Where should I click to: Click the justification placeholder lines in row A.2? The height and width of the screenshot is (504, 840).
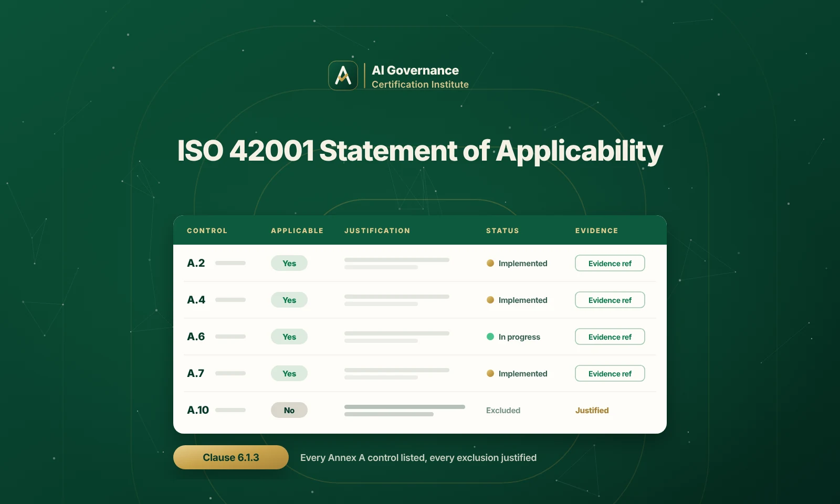(397, 264)
